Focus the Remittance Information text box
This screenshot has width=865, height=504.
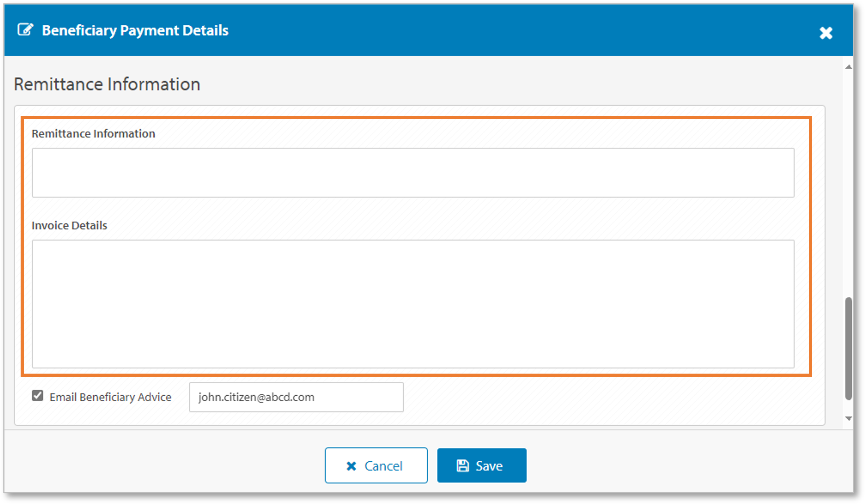pyautogui.click(x=413, y=173)
